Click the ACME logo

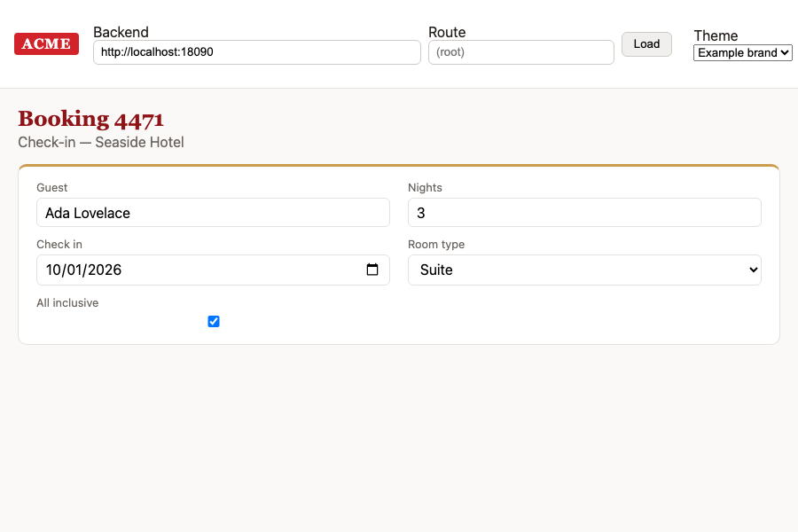[x=46, y=43]
